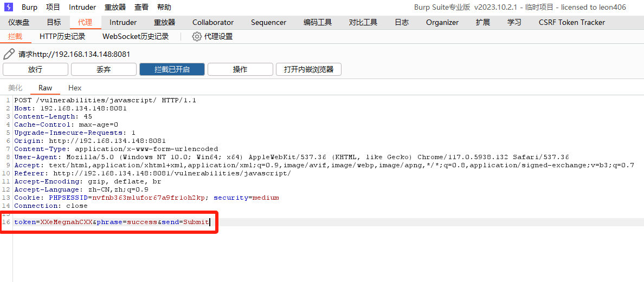Click the Host header line
The width and height of the screenshot is (644, 282).
70,108
